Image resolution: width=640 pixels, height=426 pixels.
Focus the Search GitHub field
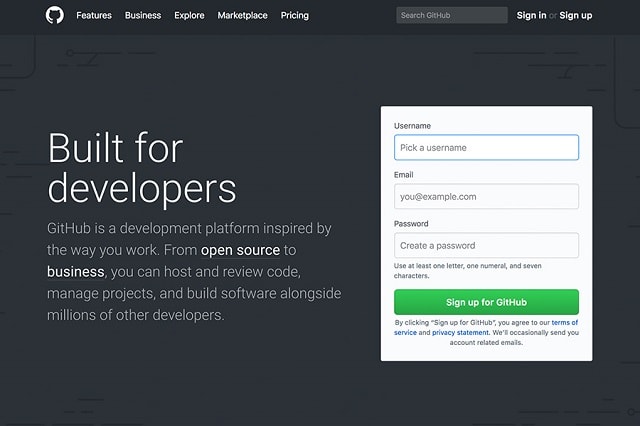tap(452, 15)
